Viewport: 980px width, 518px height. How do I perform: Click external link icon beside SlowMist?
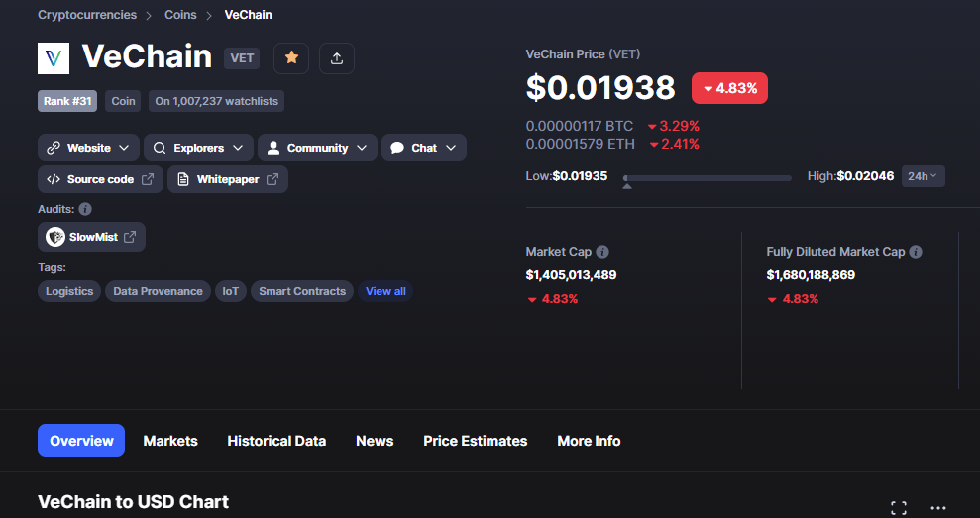point(130,237)
